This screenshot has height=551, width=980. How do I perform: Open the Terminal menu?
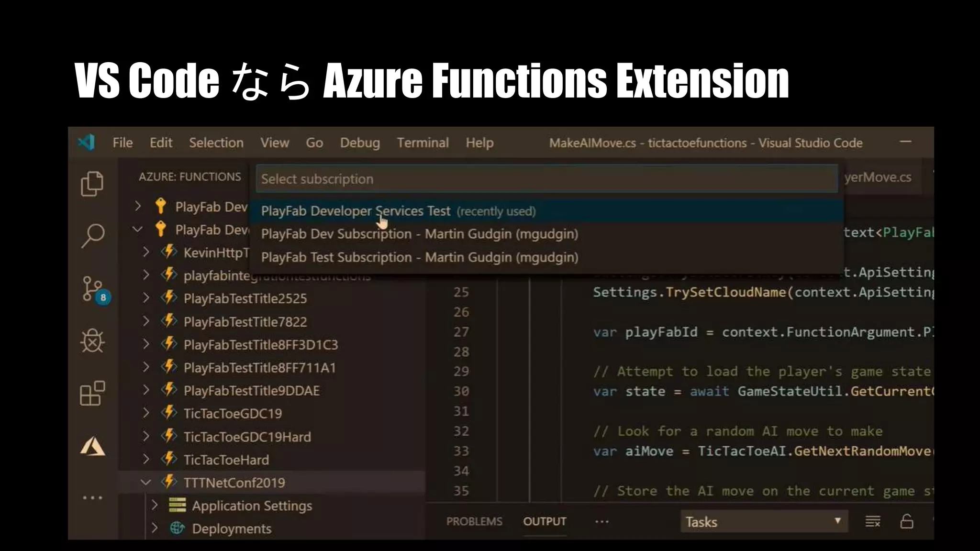[423, 143]
